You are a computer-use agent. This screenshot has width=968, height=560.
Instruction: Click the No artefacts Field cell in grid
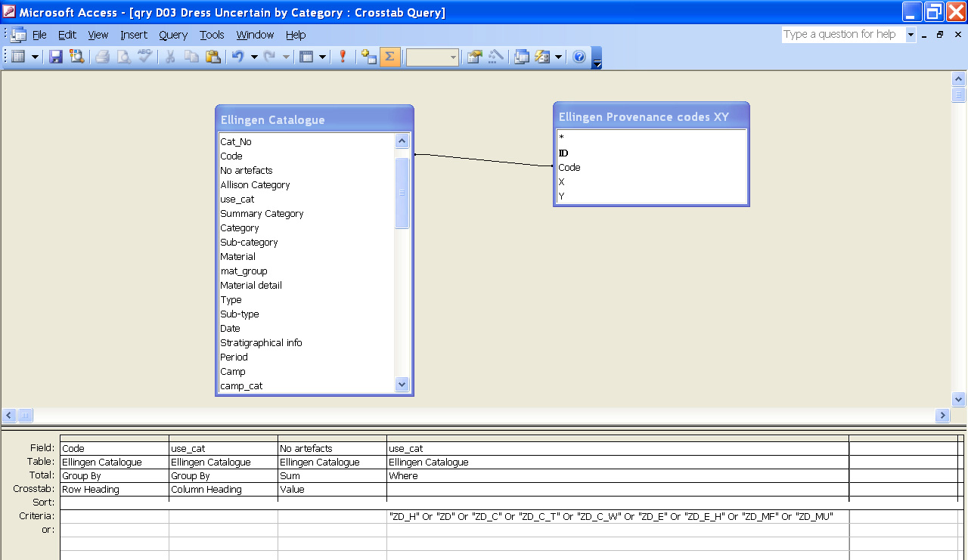click(x=332, y=448)
